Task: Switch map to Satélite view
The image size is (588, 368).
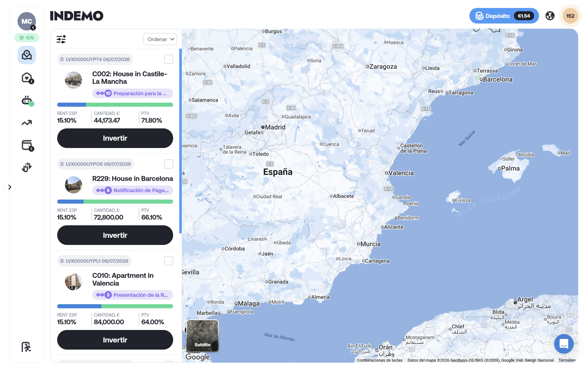Action: (202, 336)
